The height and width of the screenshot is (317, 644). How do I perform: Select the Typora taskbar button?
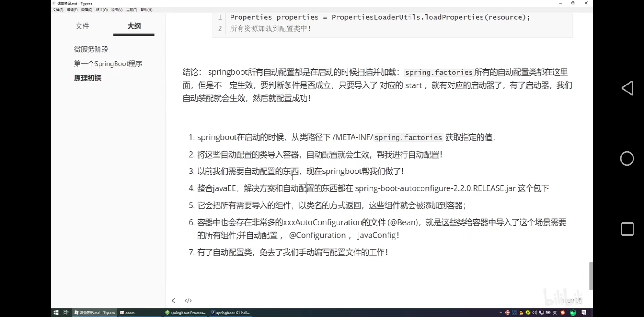tap(95, 313)
